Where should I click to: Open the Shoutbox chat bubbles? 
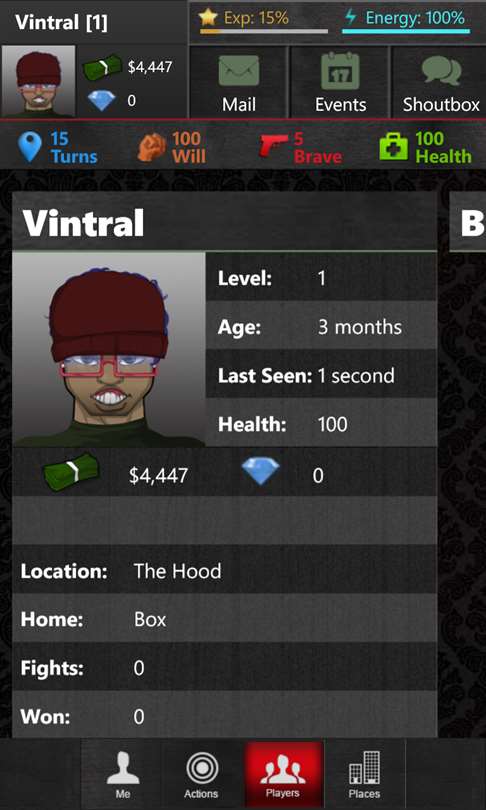tap(441, 72)
